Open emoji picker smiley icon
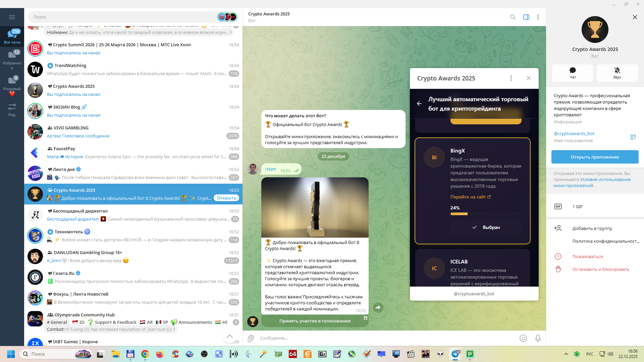644x362 pixels. (x=523, y=338)
